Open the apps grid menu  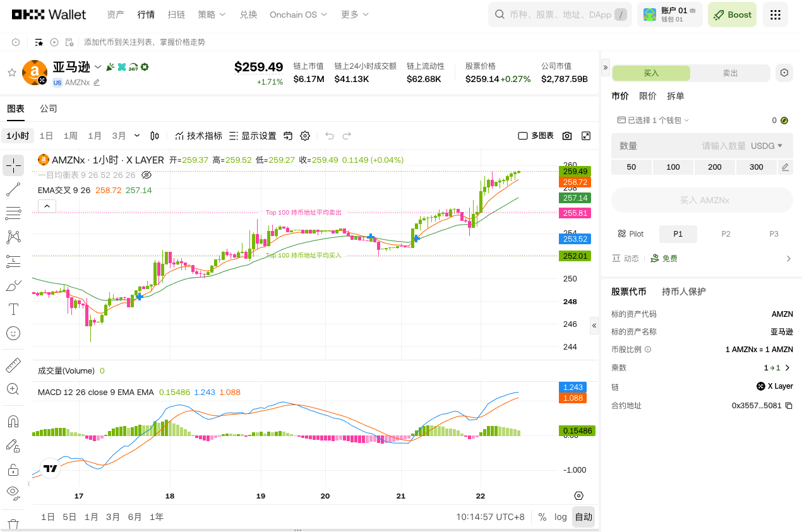pos(775,15)
